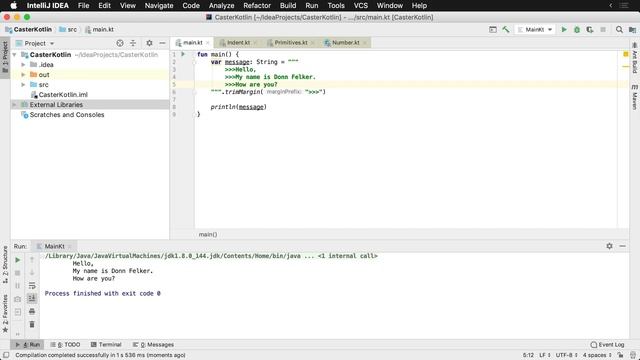
Task: Start debugging with the bug icon
Action: [x=577, y=29]
